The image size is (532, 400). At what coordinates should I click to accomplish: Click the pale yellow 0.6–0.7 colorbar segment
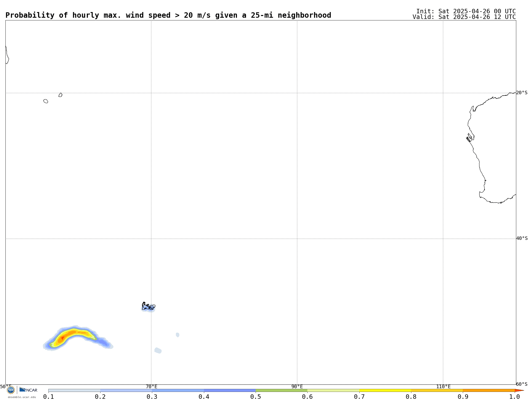[333, 390]
